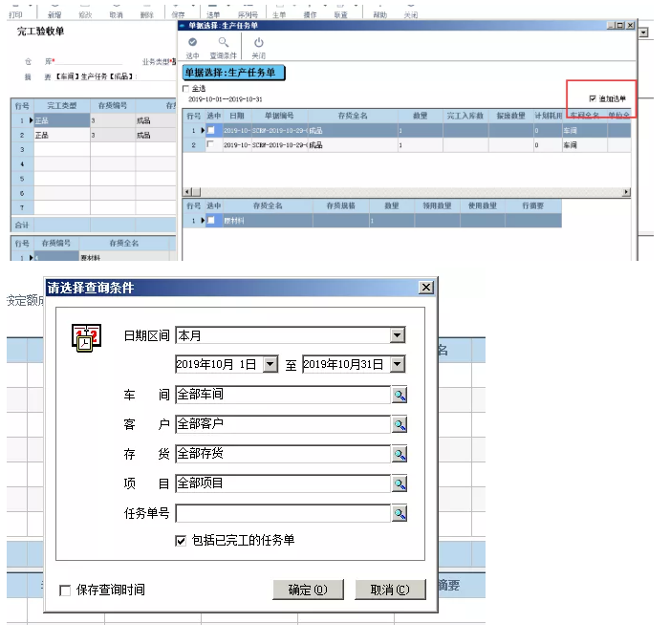The width and height of the screenshot is (670, 644).
Task: Open lookup for 车间 field
Action: (x=400, y=395)
